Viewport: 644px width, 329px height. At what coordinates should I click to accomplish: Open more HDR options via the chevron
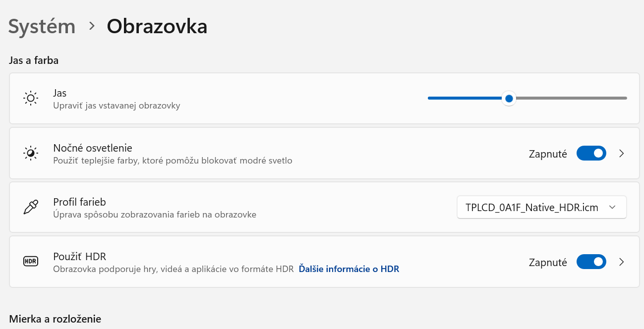pyautogui.click(x=622, y=262)
